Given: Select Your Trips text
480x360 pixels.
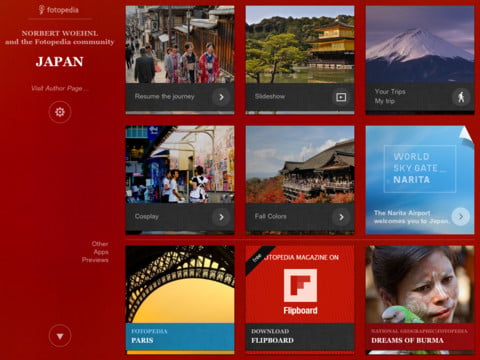Looking at the screenshot, I should click(390, 91).
